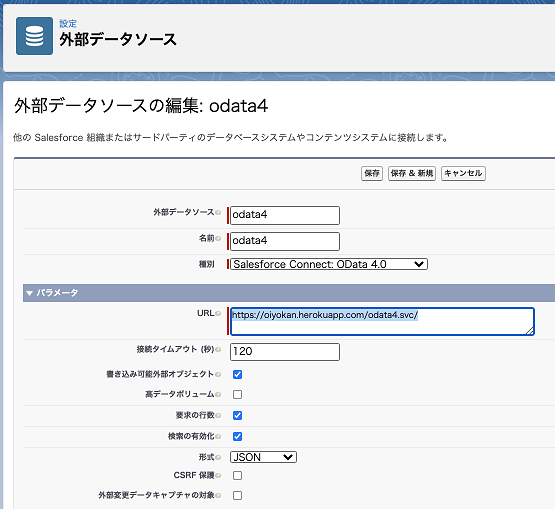Click help icon beside 形式 label
The image size is (555, 509).
[x=218, y=457]
